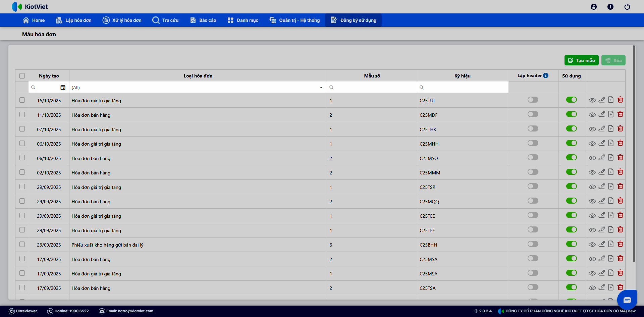Open the Xử lý hóa đơn menu
644x317 pixels.
pos(122,20)
